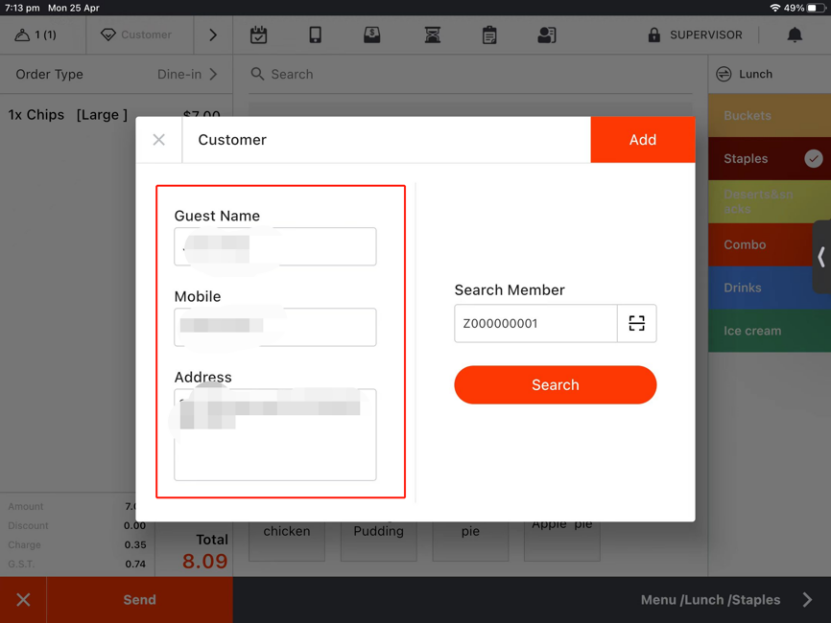Viewport: 831px width, 623px height.
Task: Edit the Search Member ID field
Action: coord(535,324)
